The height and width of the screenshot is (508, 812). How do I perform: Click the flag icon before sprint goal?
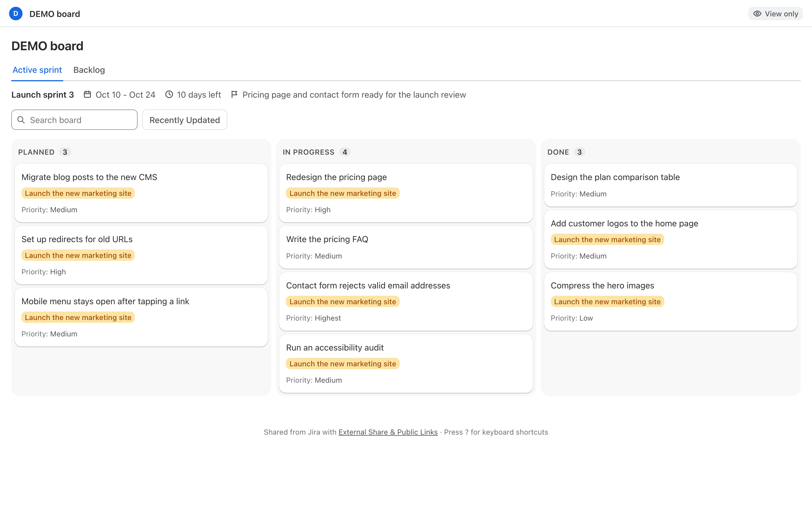234,95
